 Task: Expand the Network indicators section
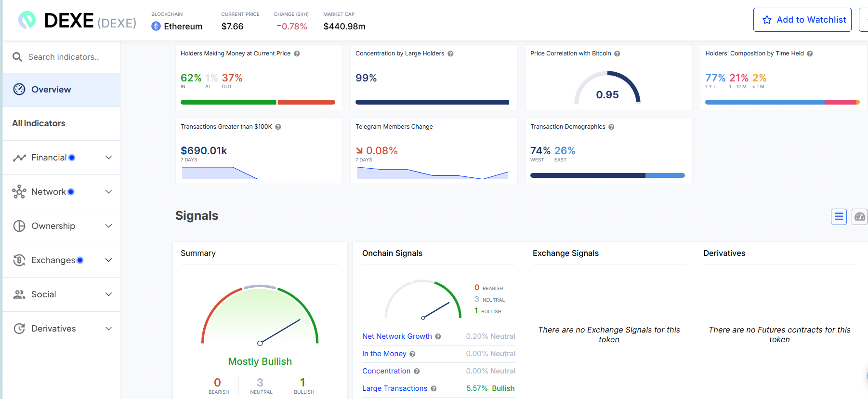point(62,192)
